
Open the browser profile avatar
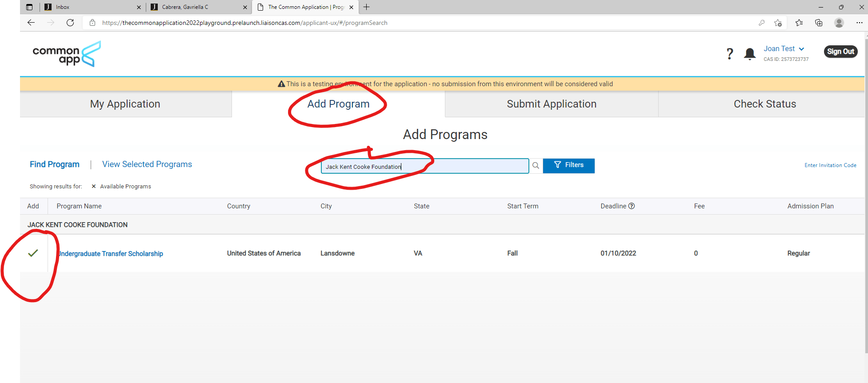pos(839,23)
